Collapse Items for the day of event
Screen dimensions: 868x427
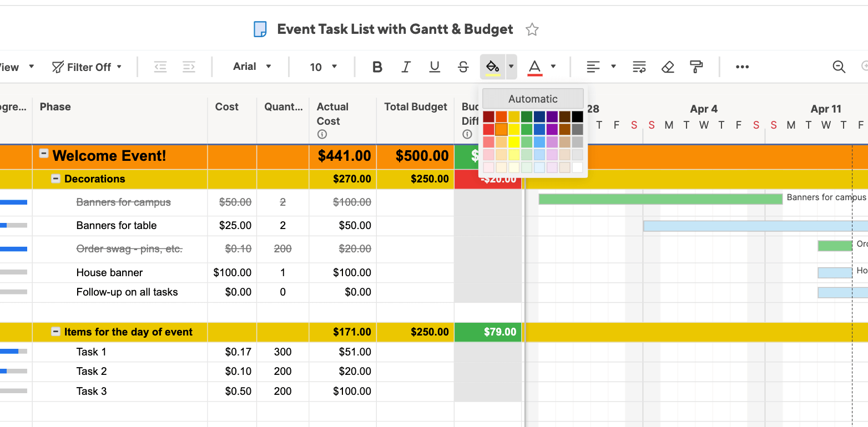pyautogui.click(x=55, y=332)
